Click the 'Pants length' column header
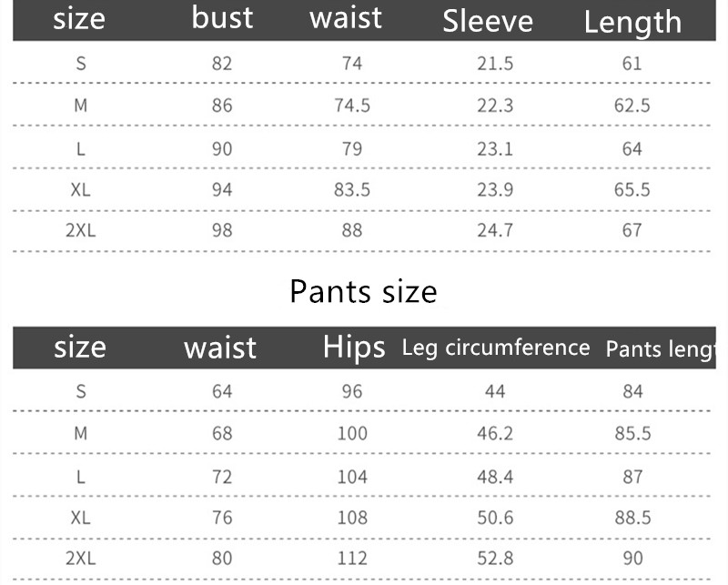This screenshot has width=728, height=585. 662,349
